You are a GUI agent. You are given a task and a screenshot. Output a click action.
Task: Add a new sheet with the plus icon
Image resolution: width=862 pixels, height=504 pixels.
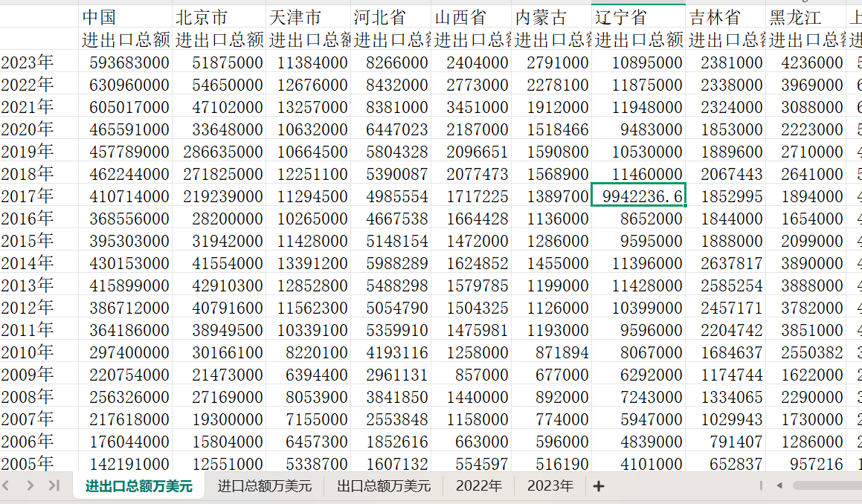(599, 486)
